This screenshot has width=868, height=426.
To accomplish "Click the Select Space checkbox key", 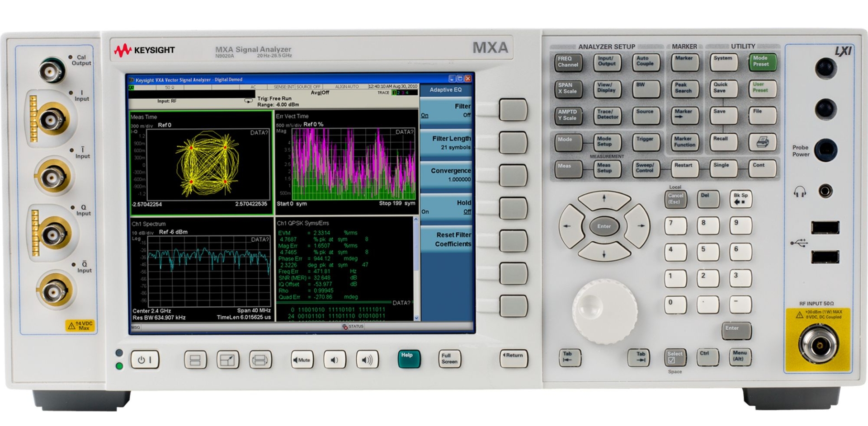I will pos(675,358).
